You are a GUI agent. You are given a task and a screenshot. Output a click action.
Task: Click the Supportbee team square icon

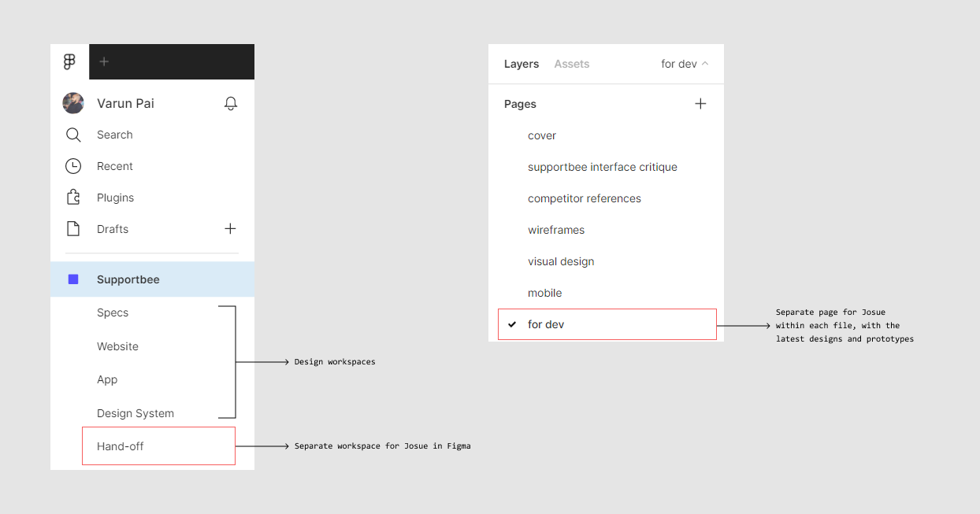click(x=73, y=279)
